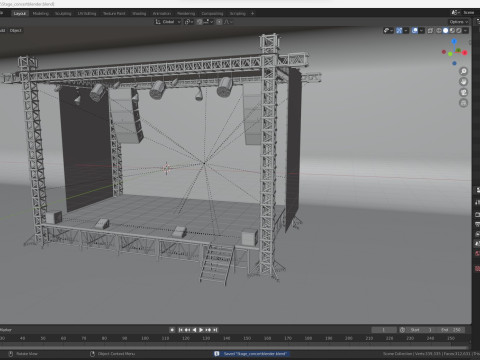Viewport: 480px width, 360px height.
Task: Click the Start frame field
Action: (421, 330)
